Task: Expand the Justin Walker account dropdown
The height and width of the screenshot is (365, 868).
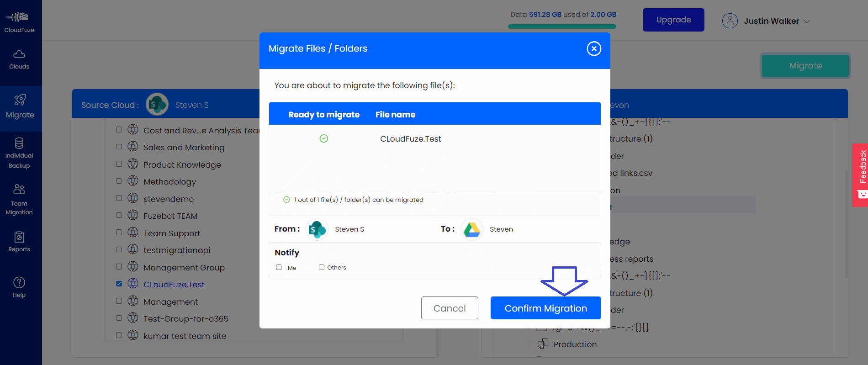Action: 807,21
